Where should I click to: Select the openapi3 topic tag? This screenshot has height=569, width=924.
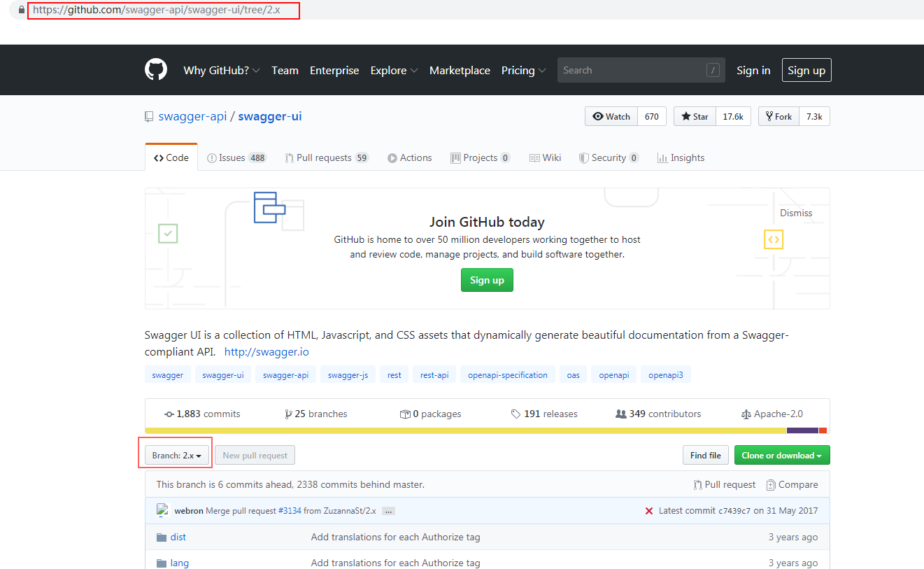click(666, 374)
